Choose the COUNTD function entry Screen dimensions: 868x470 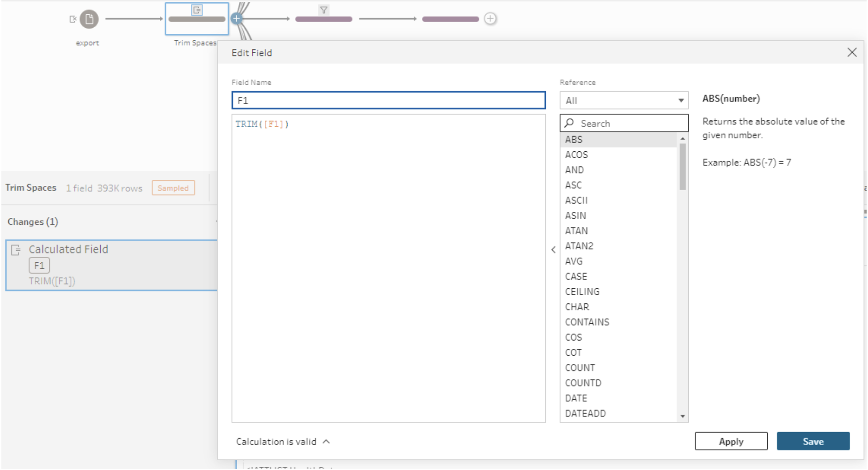tap(583, 383)
